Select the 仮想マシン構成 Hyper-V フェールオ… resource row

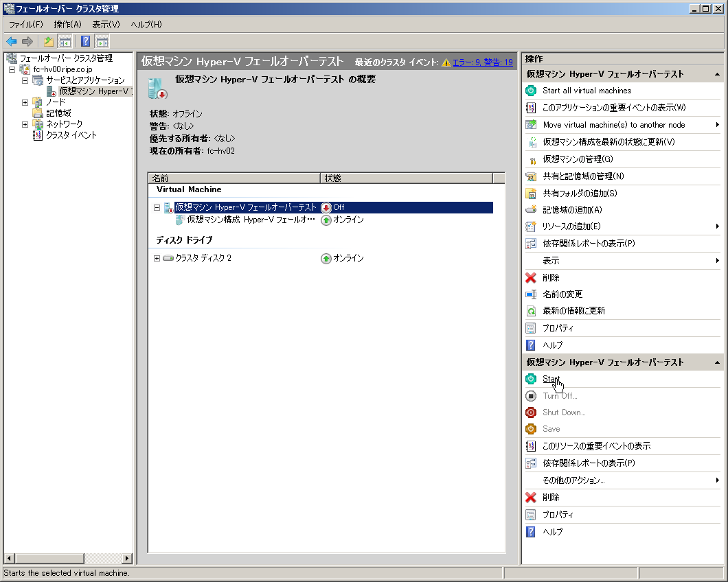pyautogui.click(x=251, y=220)
